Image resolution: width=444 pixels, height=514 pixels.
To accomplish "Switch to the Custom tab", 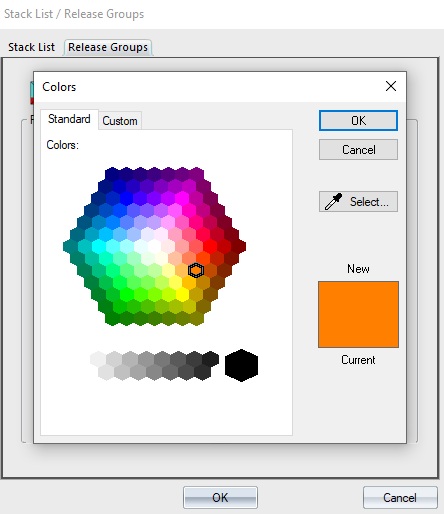I will tap(120, 121).
